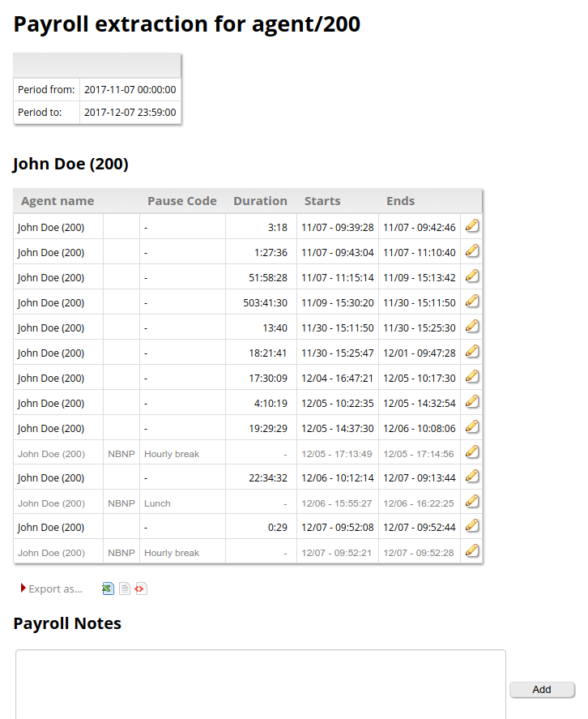Type in the Payroll Notes text area
Screen dimensions: 588x719
click(260, 683)
